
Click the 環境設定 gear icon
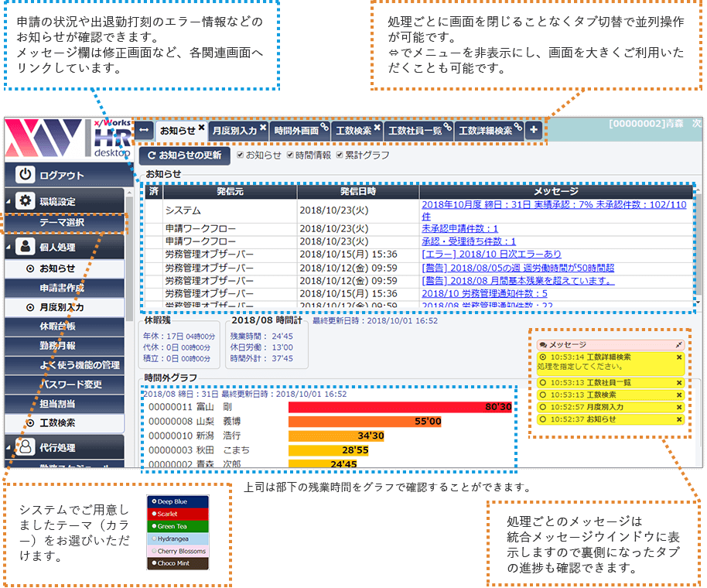[26, 201]
